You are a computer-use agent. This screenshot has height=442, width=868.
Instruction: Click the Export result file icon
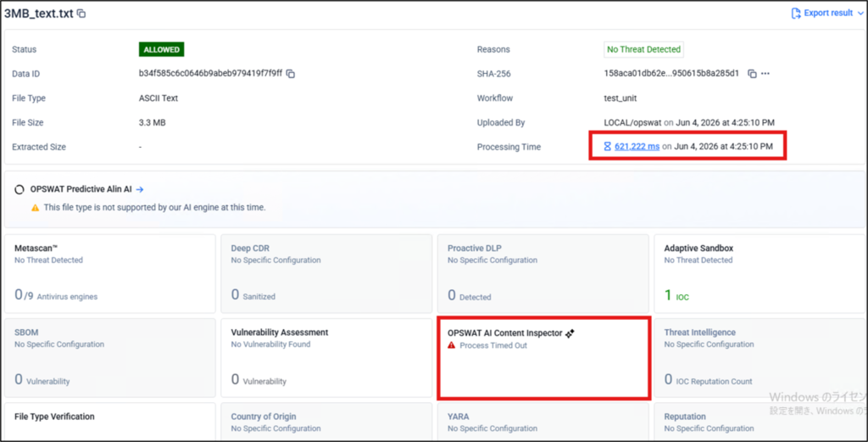(x=796, y=14)
